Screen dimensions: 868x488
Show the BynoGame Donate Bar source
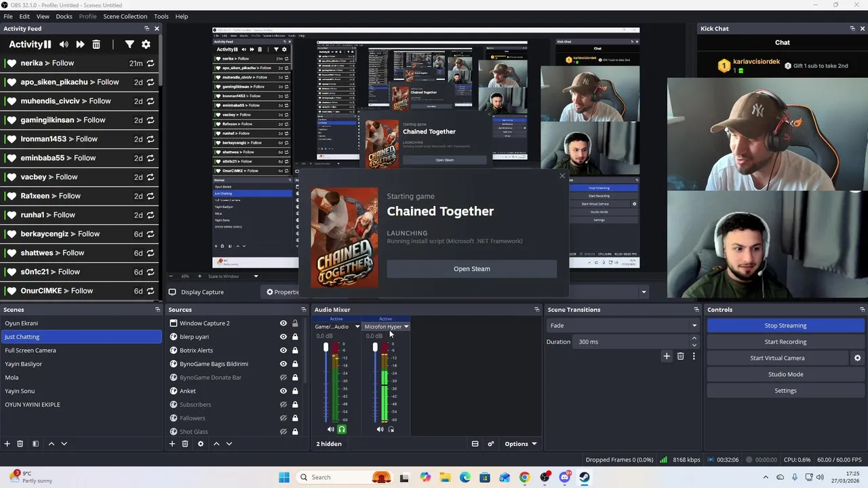[x=283, y=378]
